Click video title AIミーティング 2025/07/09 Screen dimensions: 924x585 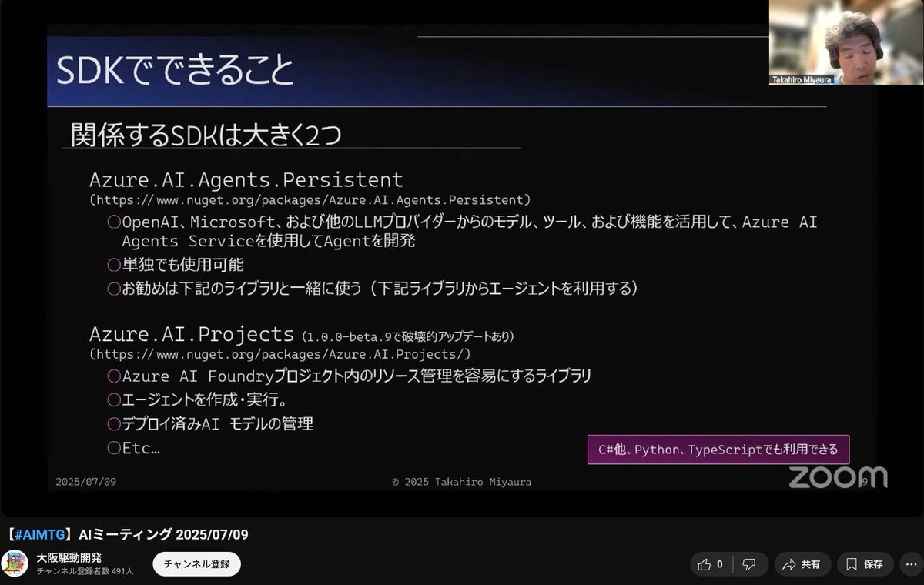tap(163, 535)
